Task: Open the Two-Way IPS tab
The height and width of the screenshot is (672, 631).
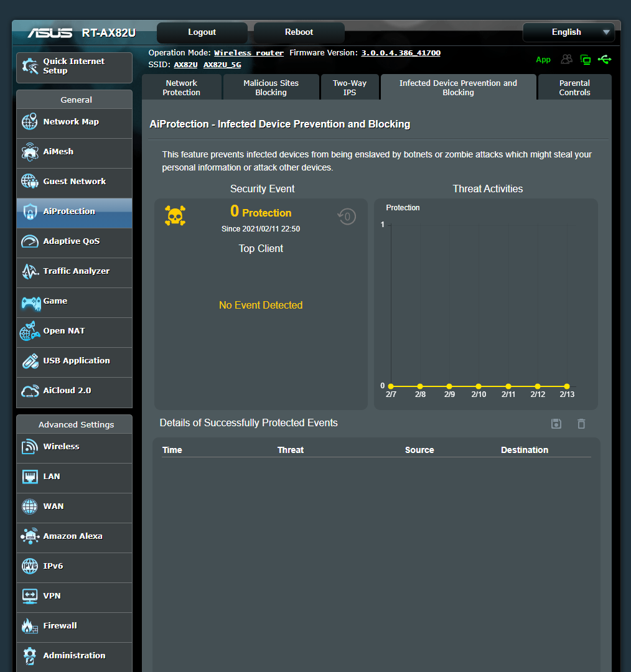Action: pyautogui.click(x=349, y=88)
